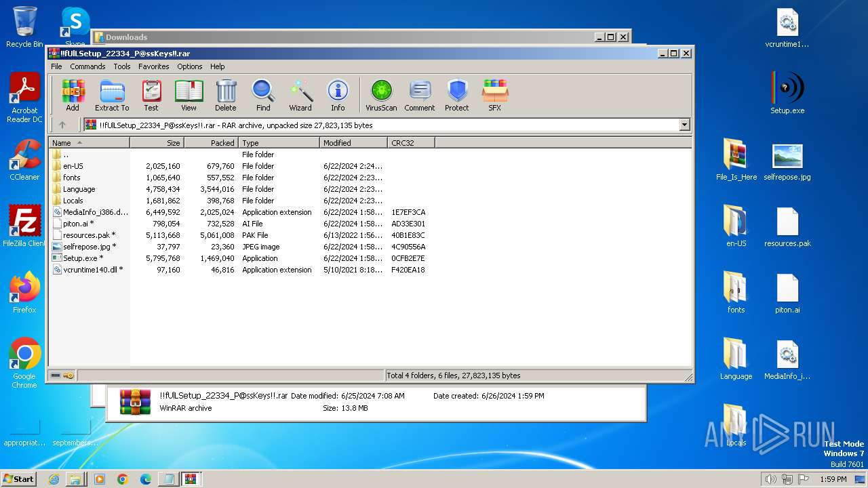The height and width of the screenshot is (488, 868).
Task: Click the Add toolbar icon in WinRAR
Action: click(x=73, y=96)
